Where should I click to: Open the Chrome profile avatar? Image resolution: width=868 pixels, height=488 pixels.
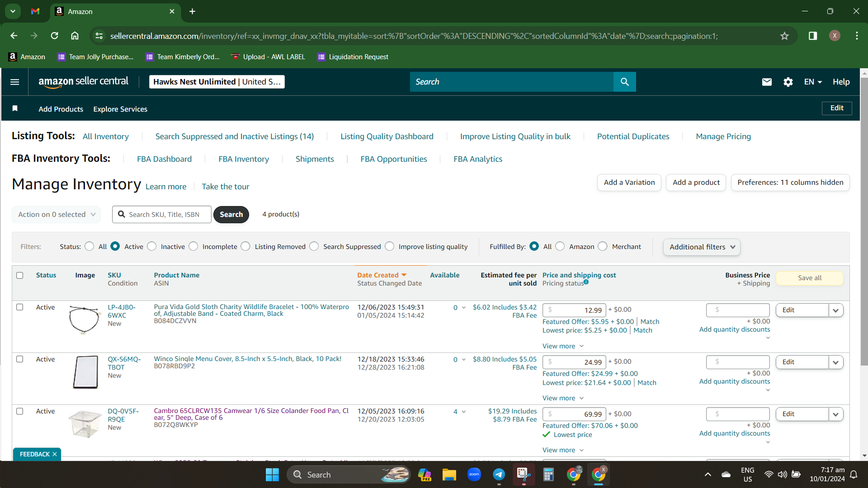coord(835,36)
